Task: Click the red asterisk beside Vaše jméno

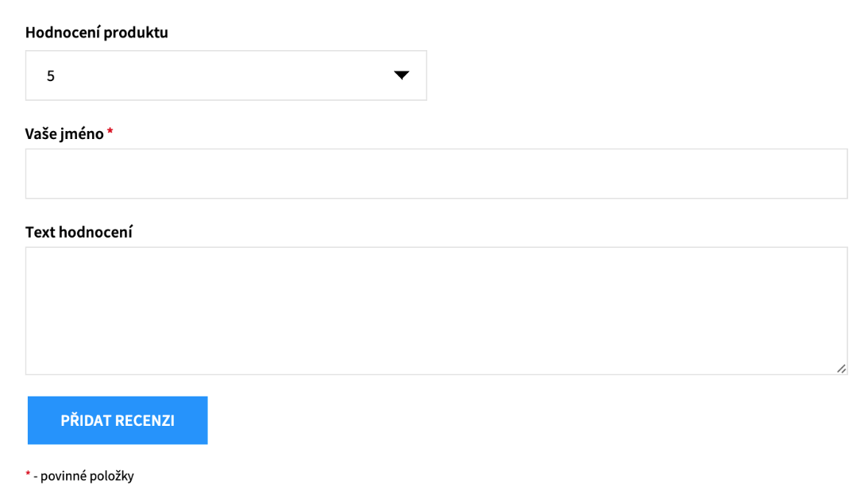Action: (x=110, y=131)
